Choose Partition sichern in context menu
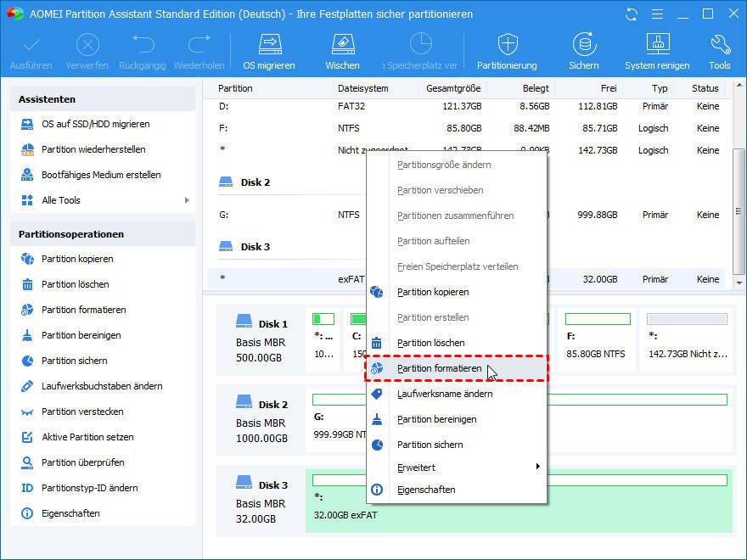The image size is (747, 560). pyautogui.click(x=457, y=445)
